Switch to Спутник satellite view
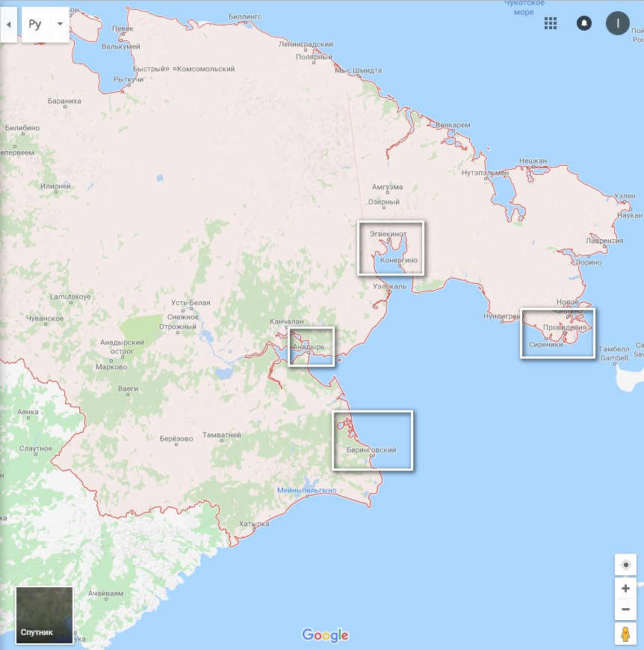 tap(45, 615)
